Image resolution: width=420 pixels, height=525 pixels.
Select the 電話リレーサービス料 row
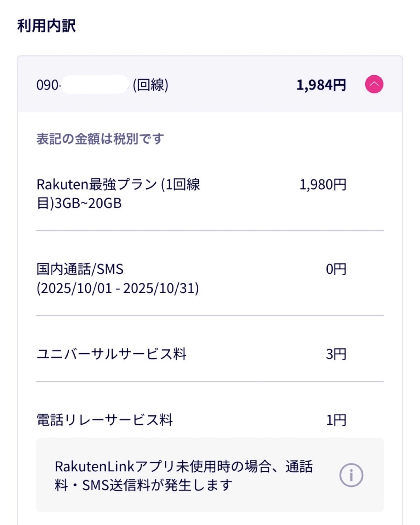coord(104,420)
